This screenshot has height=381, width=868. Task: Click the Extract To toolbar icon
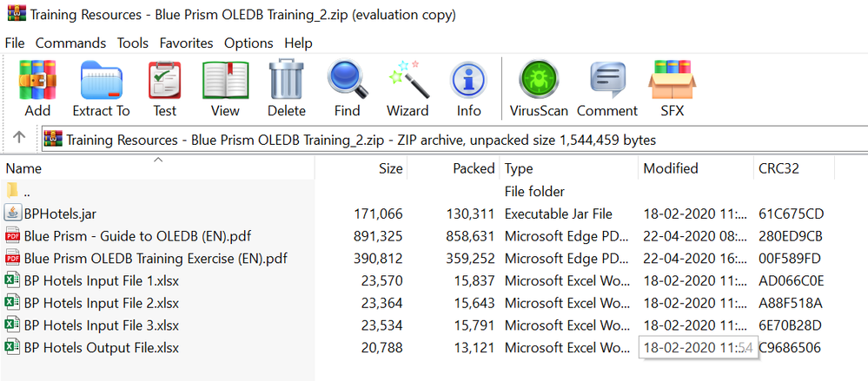tap(101, 80)
